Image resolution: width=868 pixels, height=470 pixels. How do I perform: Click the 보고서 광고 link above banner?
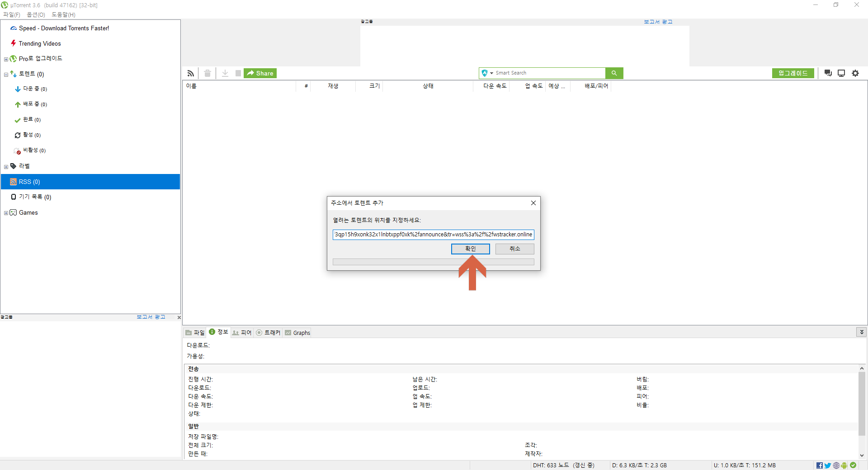pyautogui.click(x=658, y=22)
